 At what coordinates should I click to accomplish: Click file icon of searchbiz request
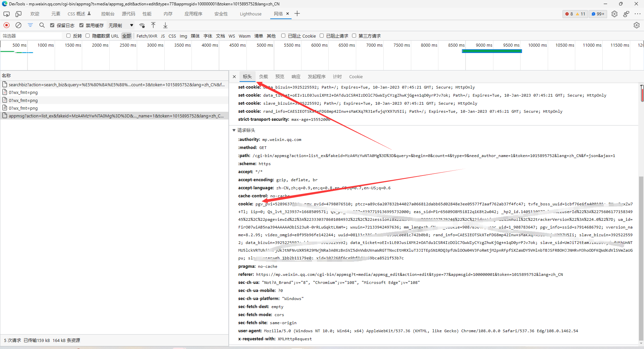(x=5, y=85)
